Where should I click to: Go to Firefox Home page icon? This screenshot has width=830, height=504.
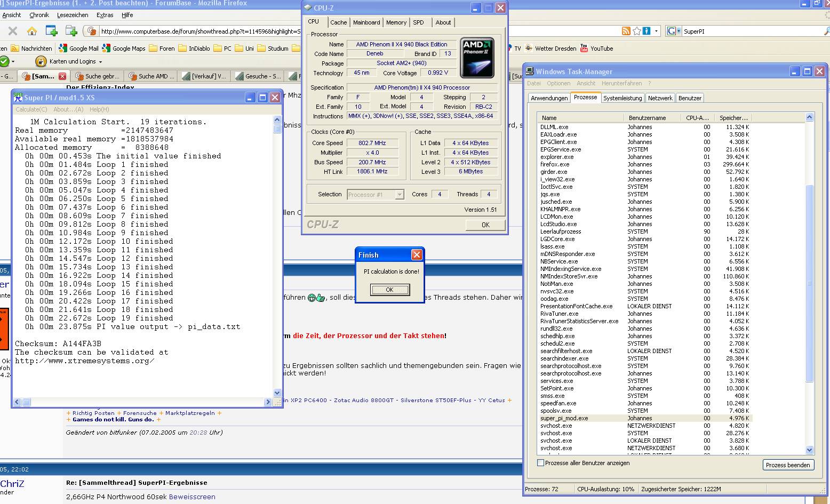(32, 31)
